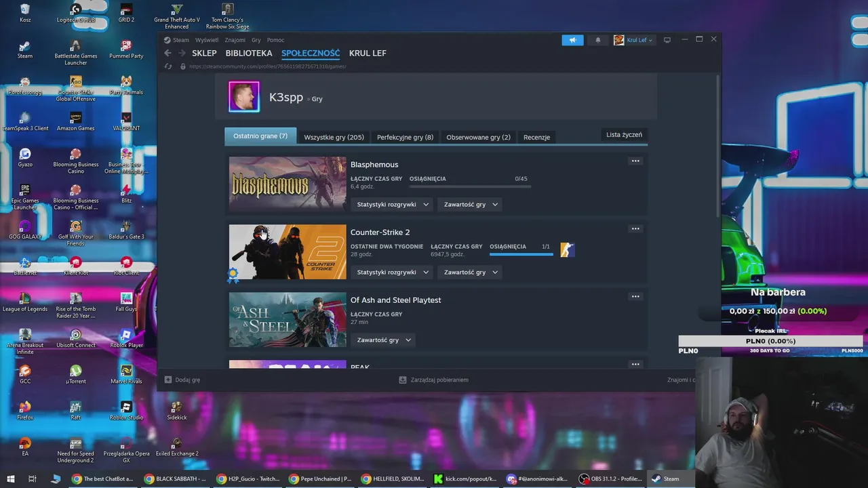
Task: Expand Of Ash and Steel Zawartość gry
Action: coord(384,340)
